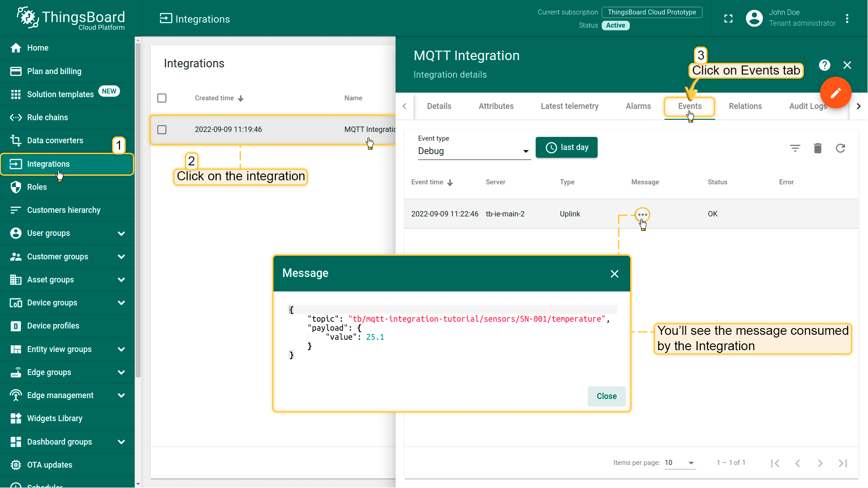Image resolution: width=868 pixels, height=488 pixels.
Task: Switch to Alarms tab
Action: [x=638, y=106]
